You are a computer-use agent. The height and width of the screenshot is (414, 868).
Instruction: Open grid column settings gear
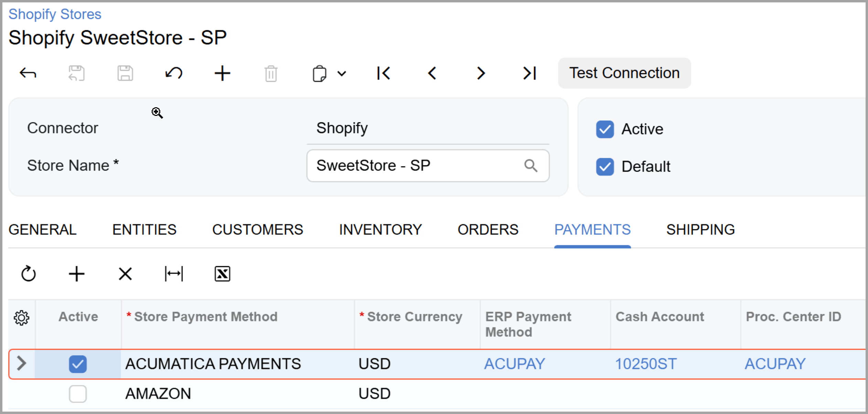[x=21, y=318]
